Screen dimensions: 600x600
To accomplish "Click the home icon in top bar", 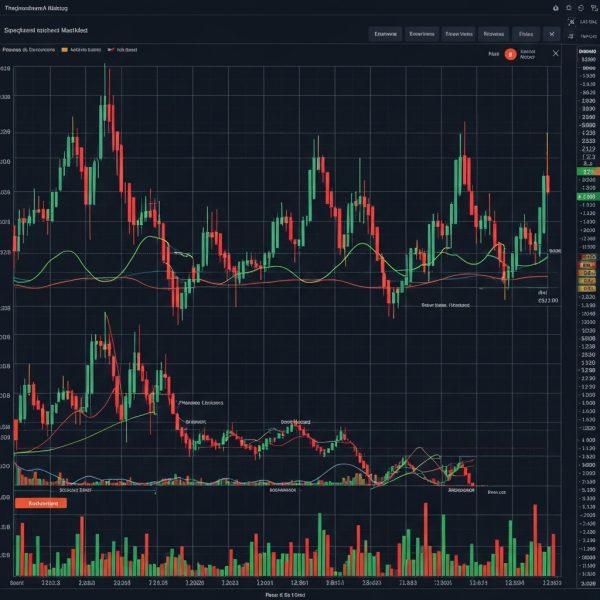I will tap(557, 7).
